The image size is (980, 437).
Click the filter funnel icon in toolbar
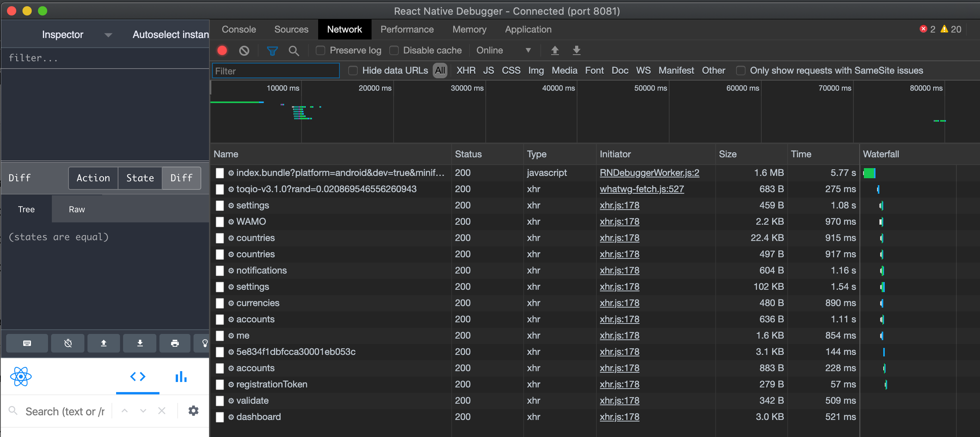click(x=272, y=50)
